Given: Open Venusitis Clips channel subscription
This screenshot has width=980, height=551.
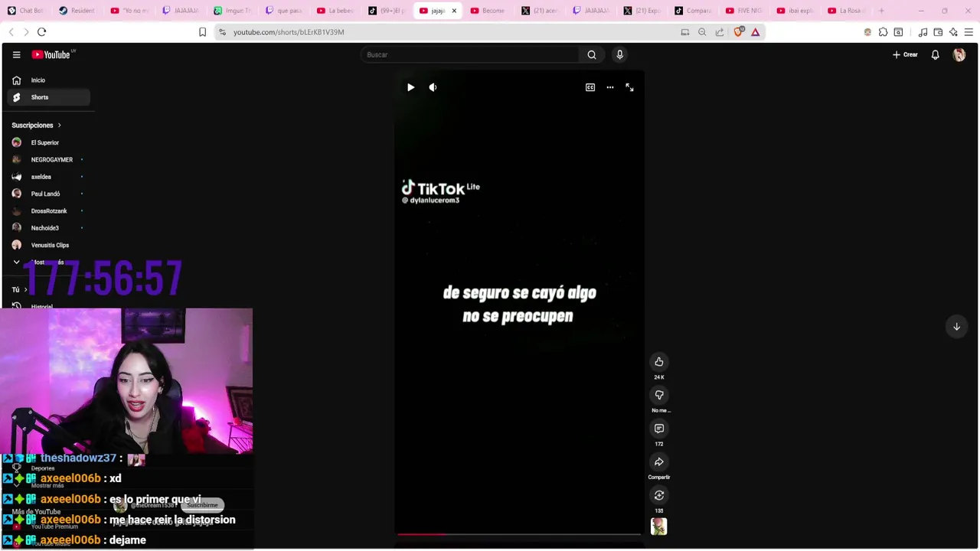Looking at the screenshot, I should point(49,245).
